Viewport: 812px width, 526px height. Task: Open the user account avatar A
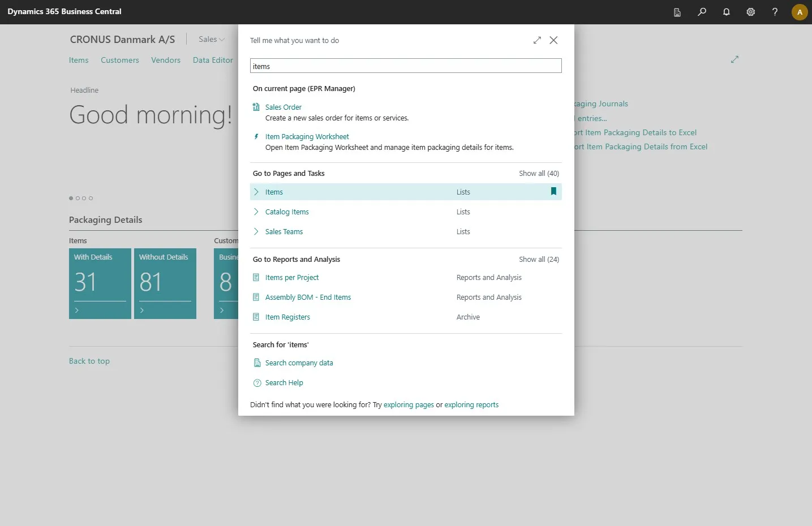click(800, 12)
